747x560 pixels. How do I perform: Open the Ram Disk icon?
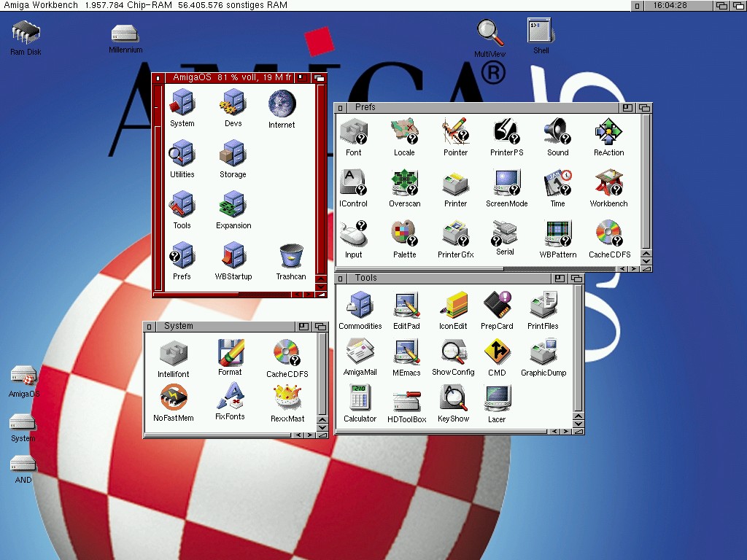tap(26, 33)
